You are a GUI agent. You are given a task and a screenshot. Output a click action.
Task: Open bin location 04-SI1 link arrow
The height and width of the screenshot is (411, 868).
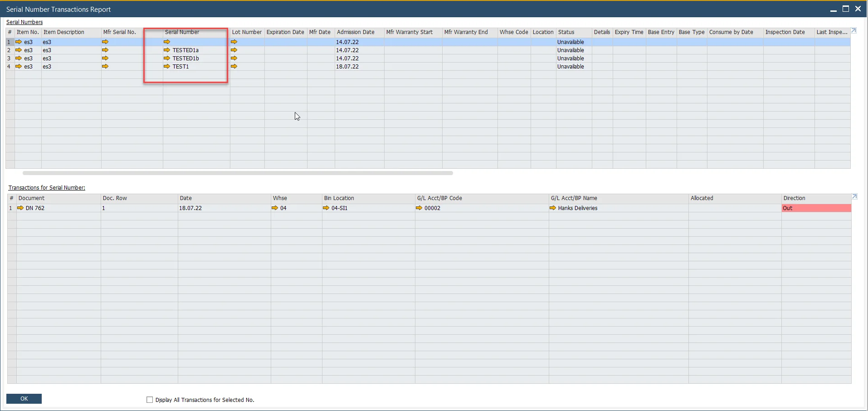point(327,208)
